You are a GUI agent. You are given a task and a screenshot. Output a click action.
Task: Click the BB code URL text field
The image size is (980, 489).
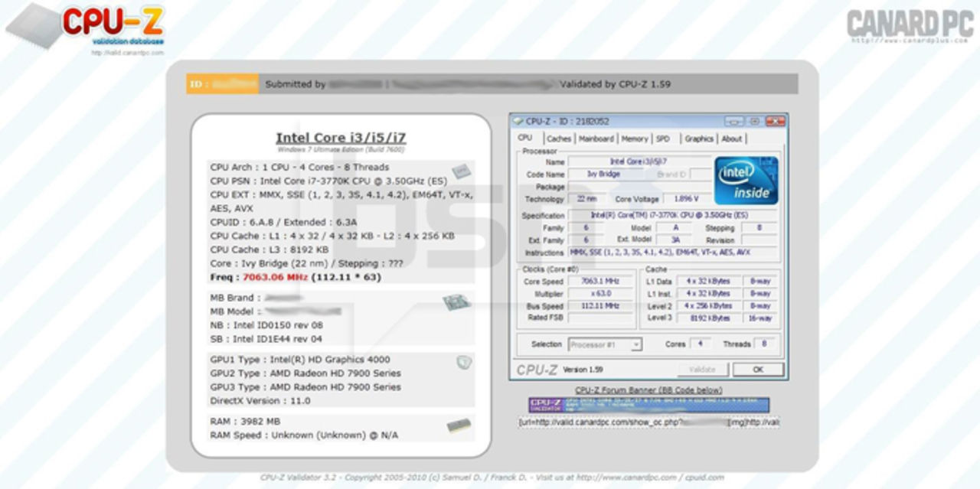pos(648,422)
